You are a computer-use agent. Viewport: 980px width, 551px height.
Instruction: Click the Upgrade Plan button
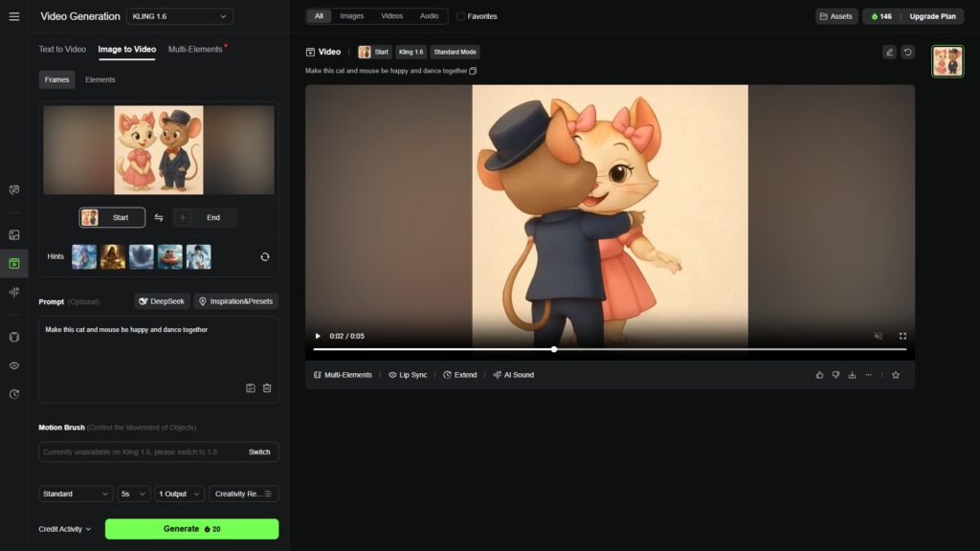(931, 16)
